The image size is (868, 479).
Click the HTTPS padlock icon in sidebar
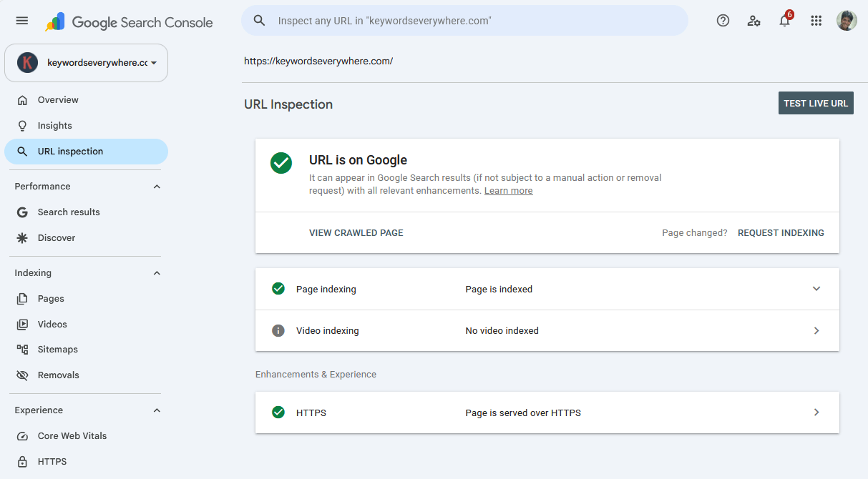(x=23, y=462)
